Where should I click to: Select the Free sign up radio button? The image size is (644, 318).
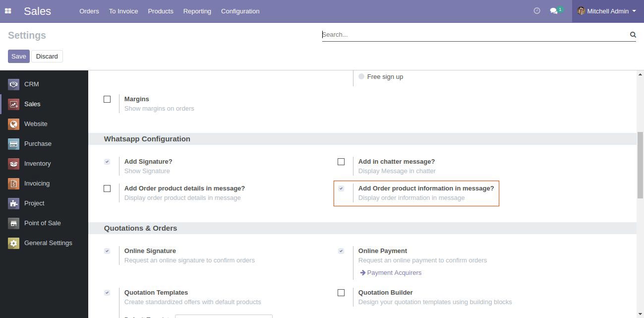(x=361, y=76)
